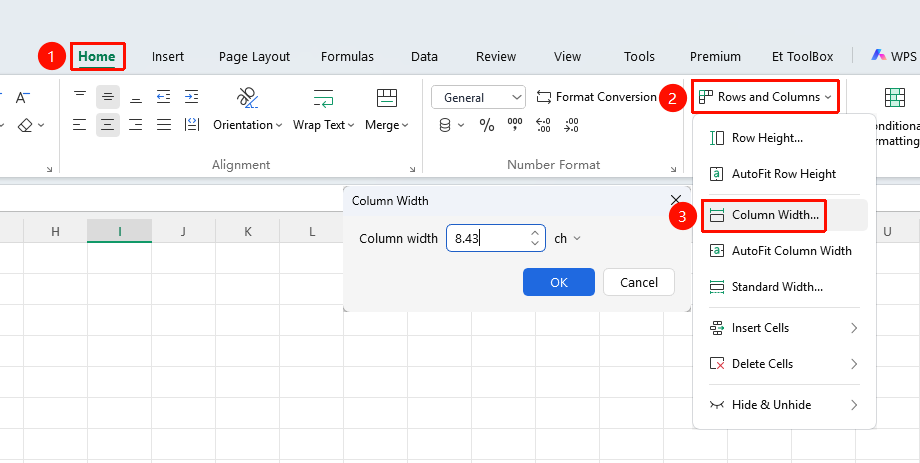Open the Rows and Columns dropdown
The width and height of the screenshot is (920, 463).
(x=766, y=97)
